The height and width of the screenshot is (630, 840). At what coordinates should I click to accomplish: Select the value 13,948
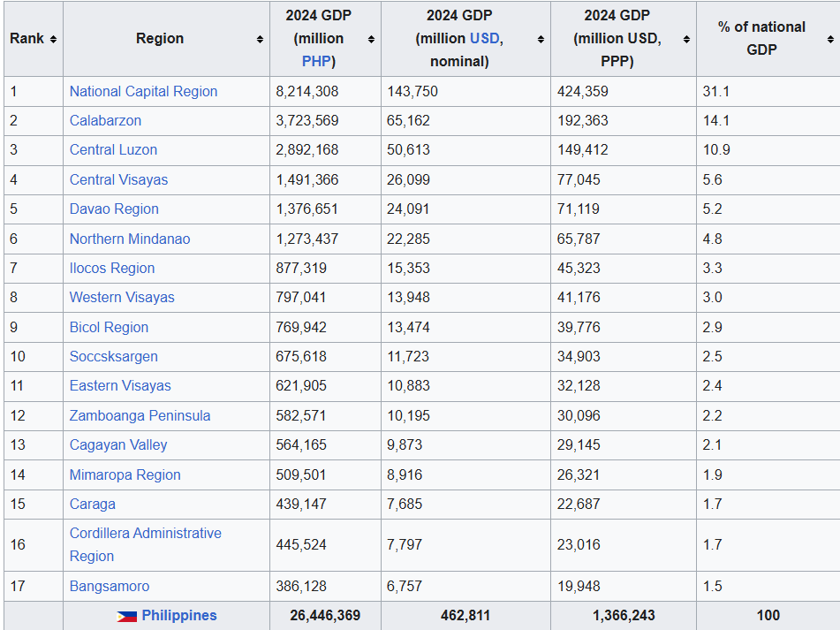pyautogui.click(x=408, y=297)
